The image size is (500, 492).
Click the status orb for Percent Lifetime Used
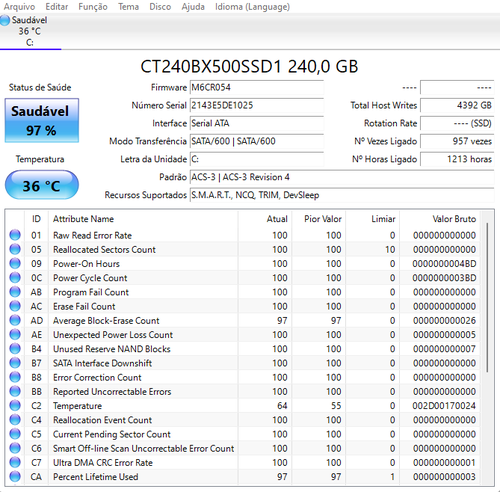click(15, 476)
